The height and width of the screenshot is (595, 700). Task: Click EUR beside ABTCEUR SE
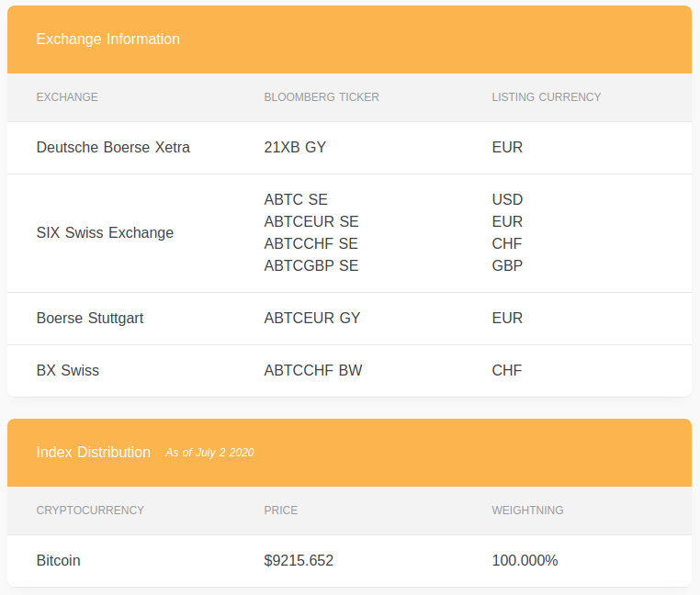click(x=507, y=222)
